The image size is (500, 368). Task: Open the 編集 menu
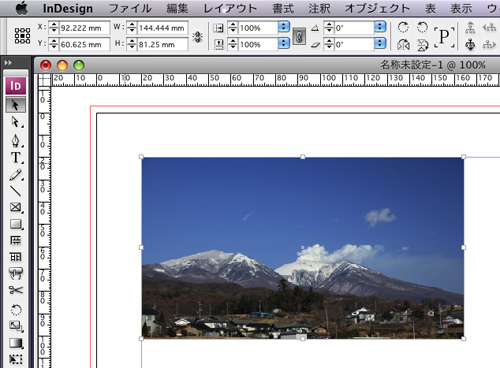coord(177,8)
